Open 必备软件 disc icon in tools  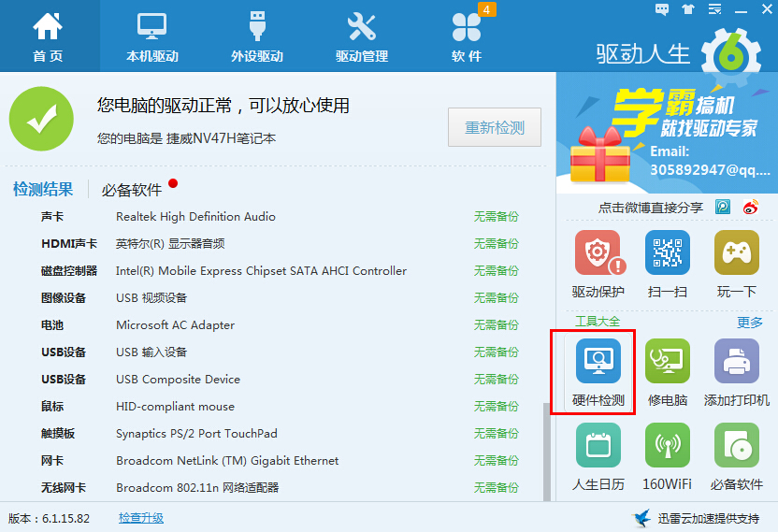click(736, 456)
